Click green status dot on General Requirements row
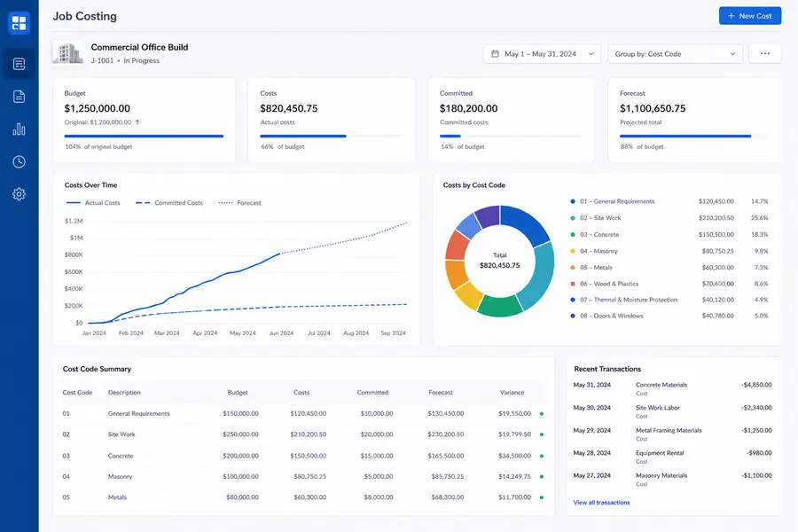The width and height of the screenshot is (798, 532). 542,414
